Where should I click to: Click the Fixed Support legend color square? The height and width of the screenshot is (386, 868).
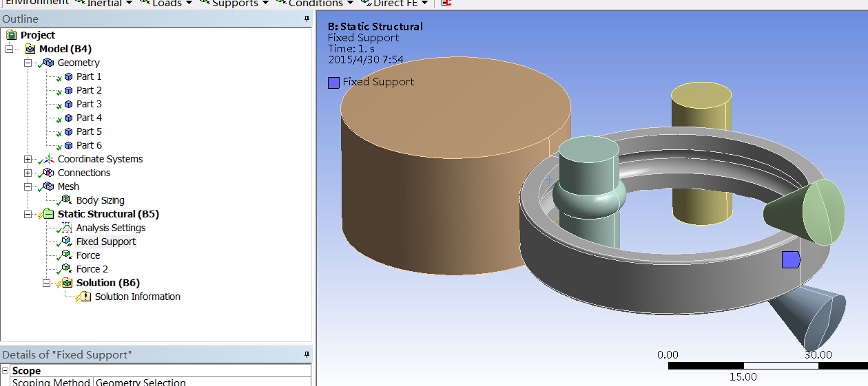coord(333,83)
